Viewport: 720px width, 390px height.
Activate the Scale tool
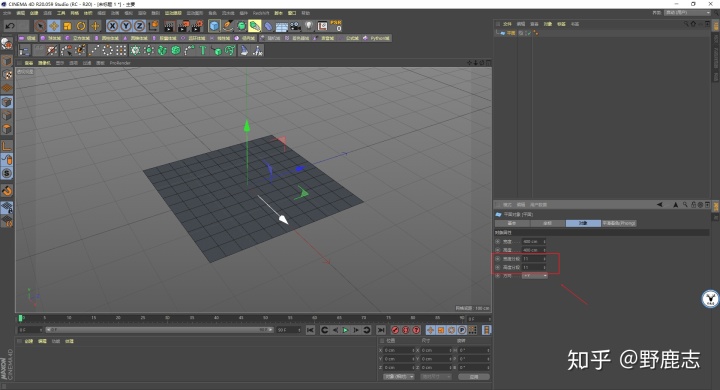(x=68, y=26)
